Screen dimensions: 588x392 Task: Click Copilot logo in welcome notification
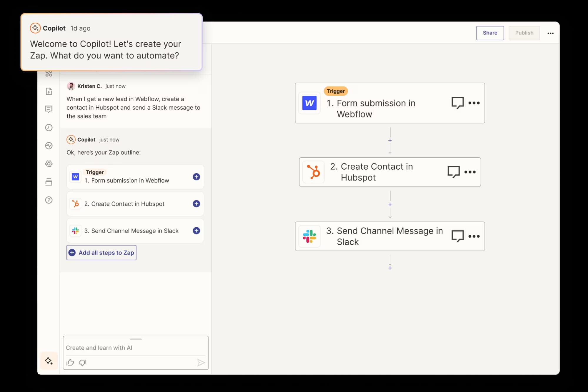pos(35,28)
